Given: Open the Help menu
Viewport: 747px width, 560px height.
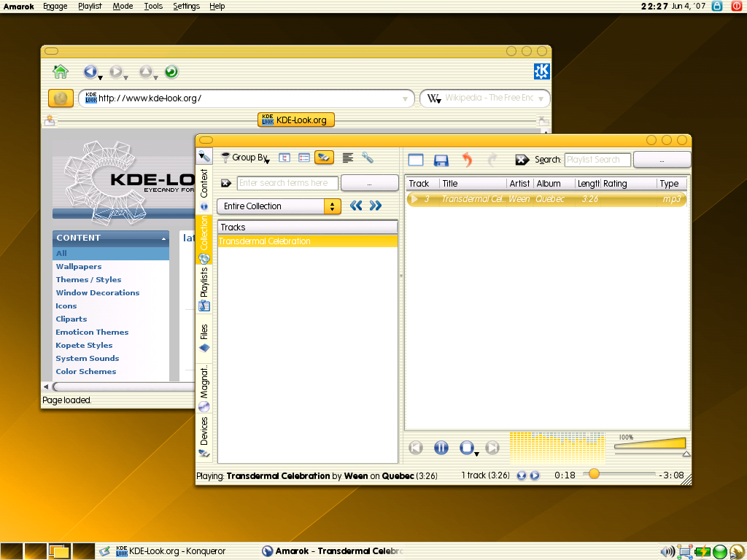Looking at the screenshot, I should coord(217,6).
